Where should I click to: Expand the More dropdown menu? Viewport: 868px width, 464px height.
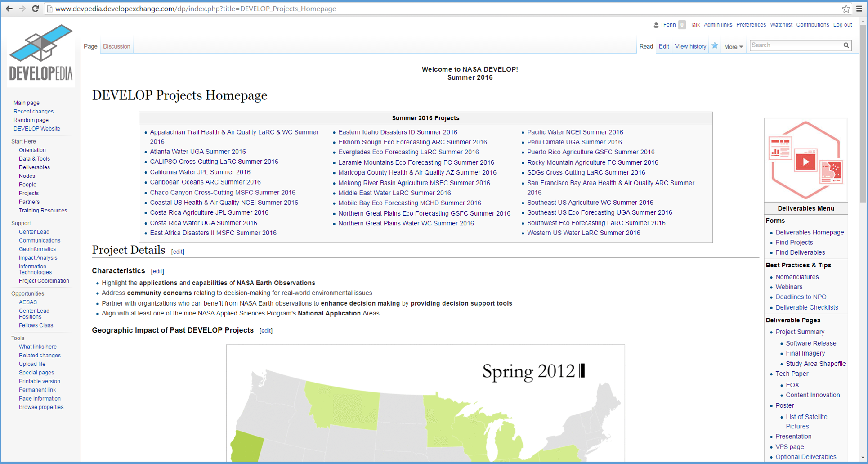pos(733,47)
